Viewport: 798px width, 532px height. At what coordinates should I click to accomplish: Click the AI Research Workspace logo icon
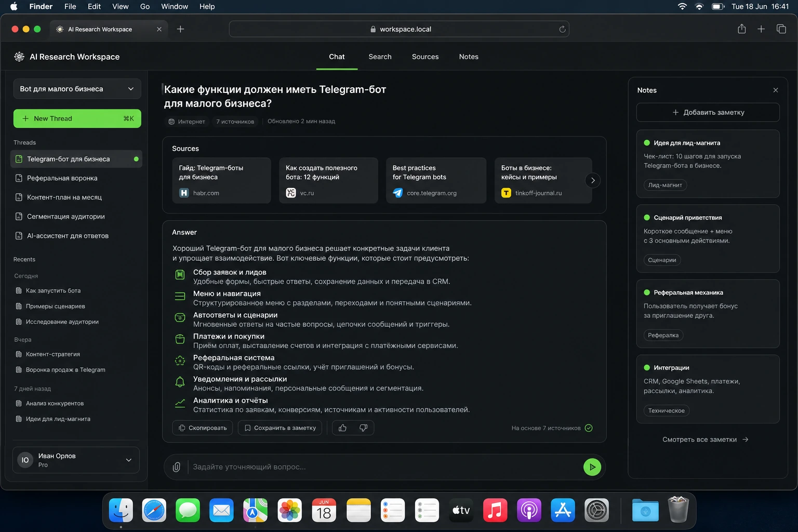[x=19, y=57]
